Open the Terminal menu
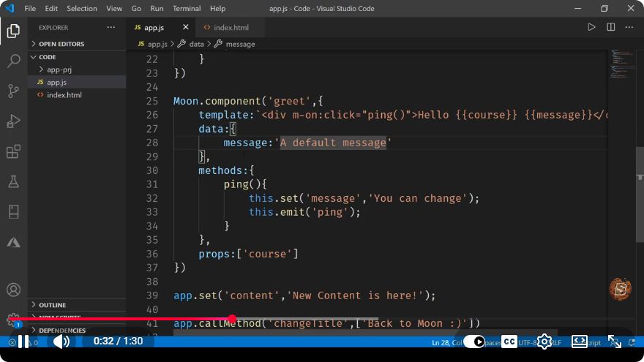 pos(187,8)
